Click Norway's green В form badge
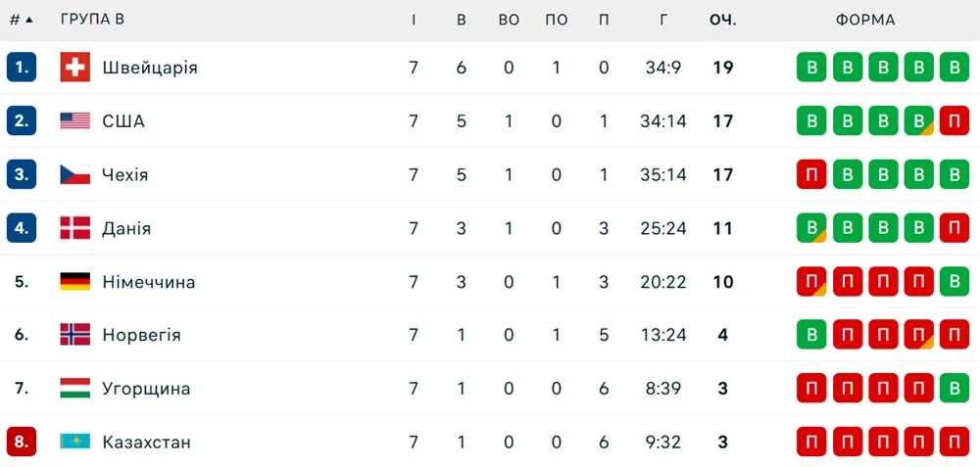 pyautogui.click(x=811, y=335)
